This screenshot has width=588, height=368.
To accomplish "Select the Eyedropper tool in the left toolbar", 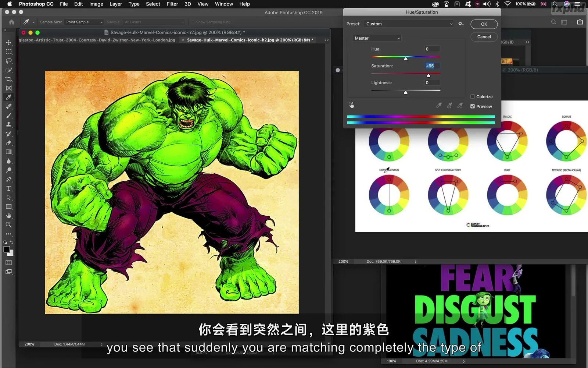I will (x=9, y=97).
